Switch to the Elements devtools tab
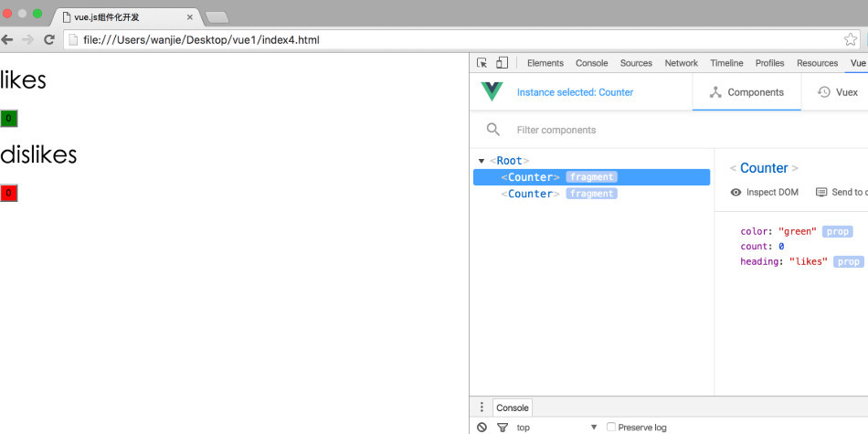 coord(545,63)
